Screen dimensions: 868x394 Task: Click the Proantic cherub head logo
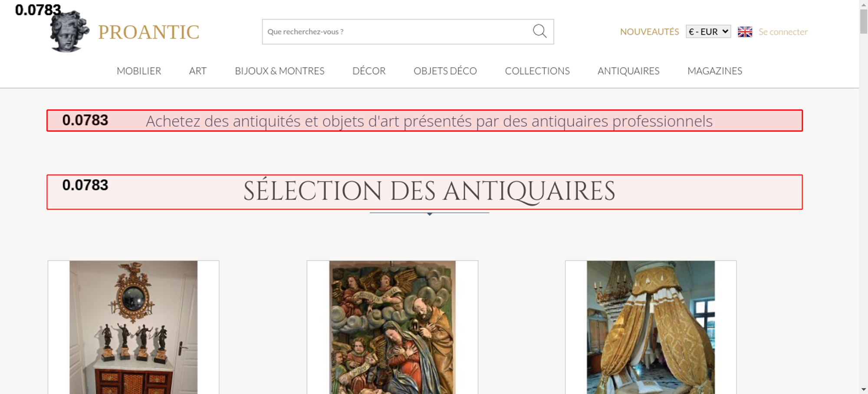[69, 32]
